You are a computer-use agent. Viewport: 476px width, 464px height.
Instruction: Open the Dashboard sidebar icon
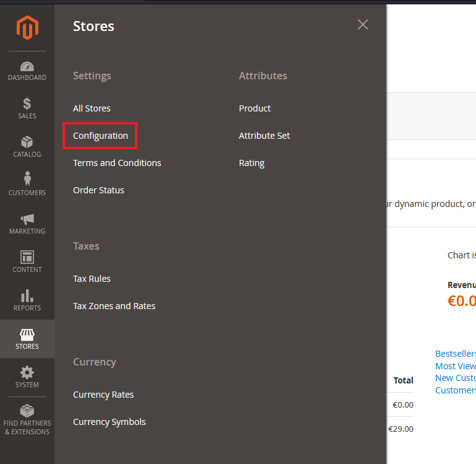pos(27,67)
